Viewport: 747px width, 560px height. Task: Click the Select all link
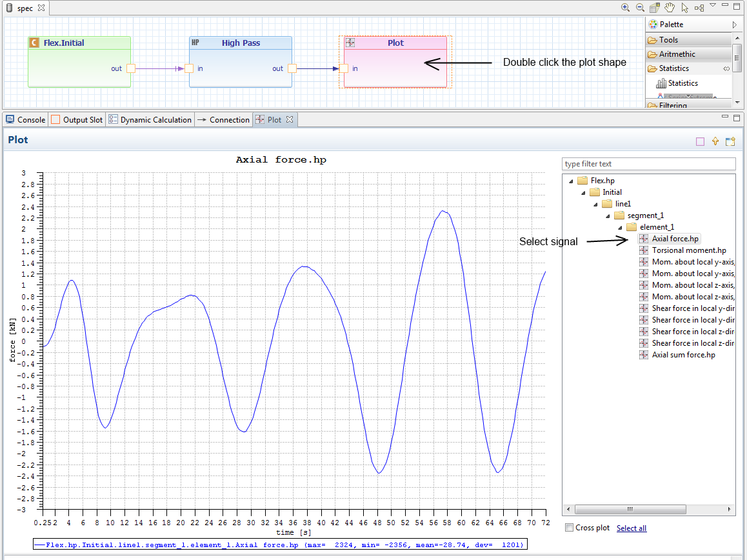[631, 528]
